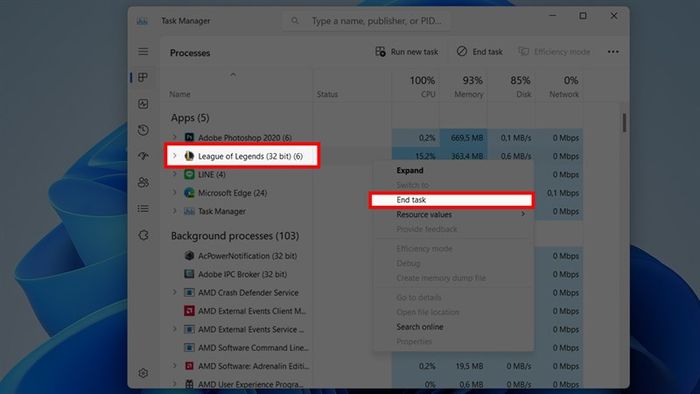Viewport: 700px width, 394px height.
Task: Click Background processes (103) heading
Action: coord(235,236)
